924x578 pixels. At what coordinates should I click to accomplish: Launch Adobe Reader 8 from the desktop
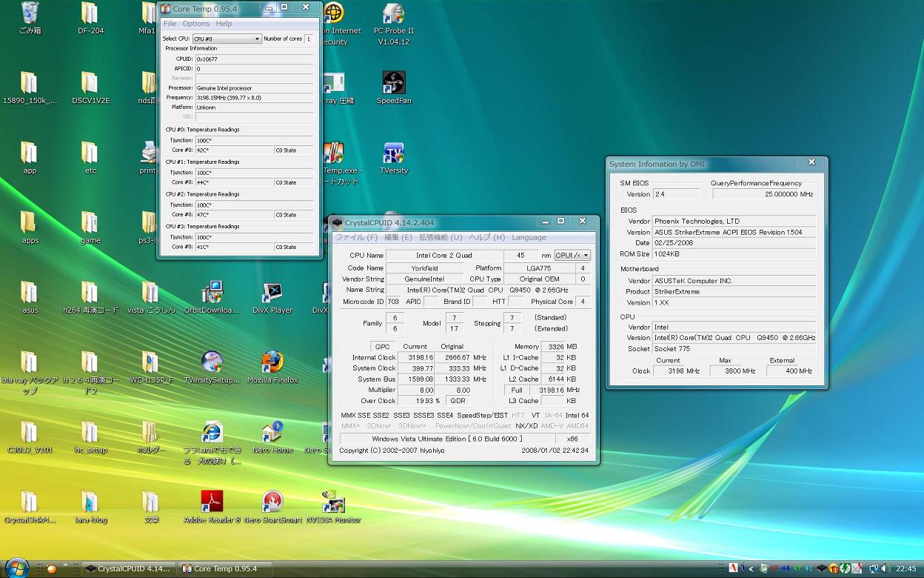click(x=212, y=505)
